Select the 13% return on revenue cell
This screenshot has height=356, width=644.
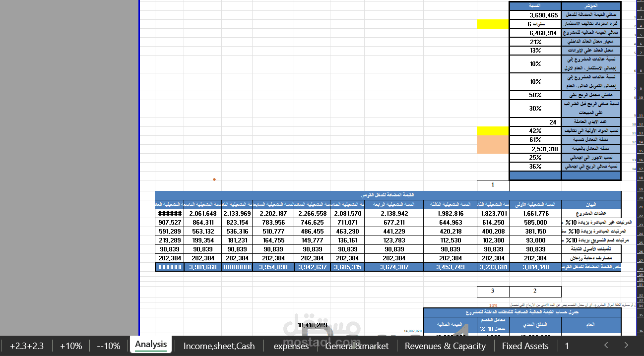535,51
